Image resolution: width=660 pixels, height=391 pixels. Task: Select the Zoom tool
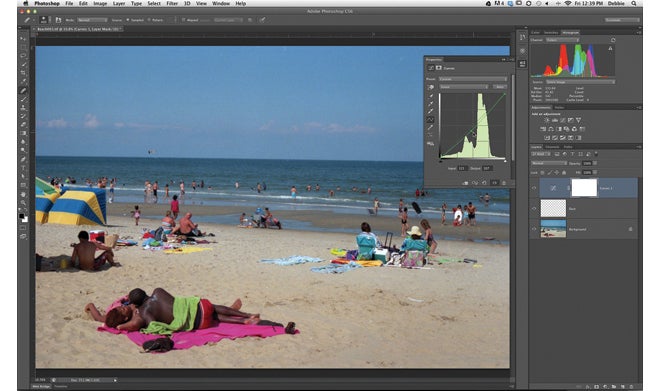[x=23, y=202]
